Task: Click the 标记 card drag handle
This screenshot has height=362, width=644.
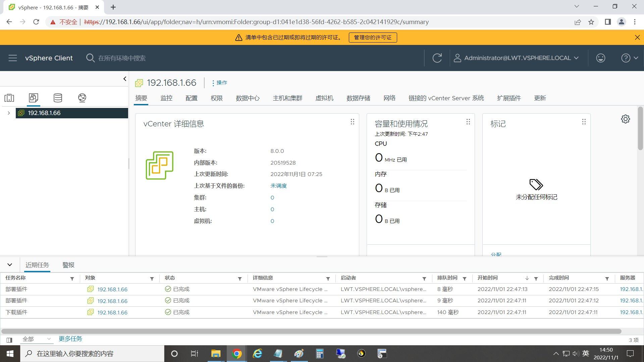Action: pos(584,122)
